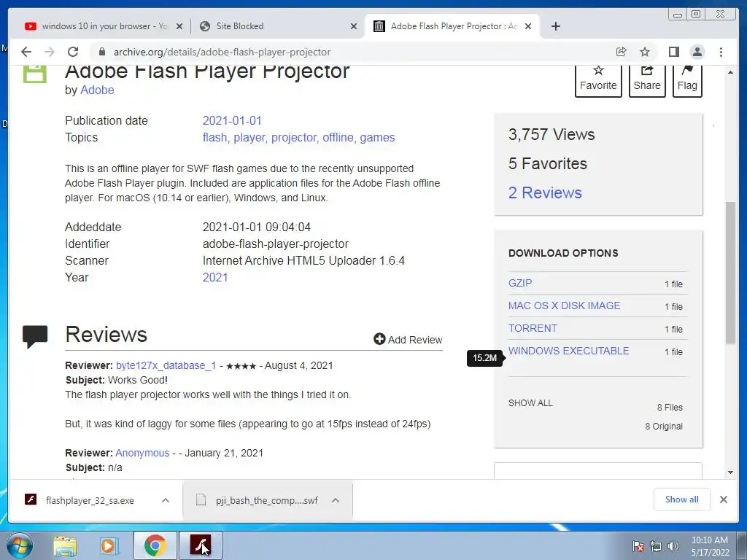Open the flash topic link

[215, 137]
